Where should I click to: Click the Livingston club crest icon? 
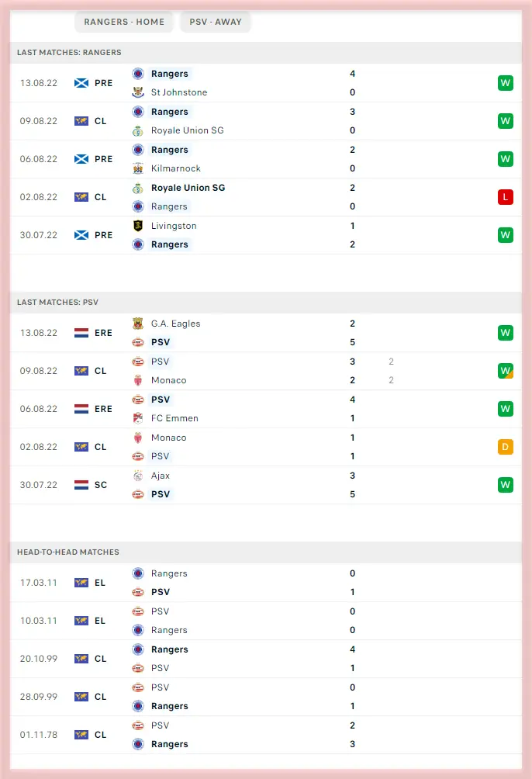138,226
